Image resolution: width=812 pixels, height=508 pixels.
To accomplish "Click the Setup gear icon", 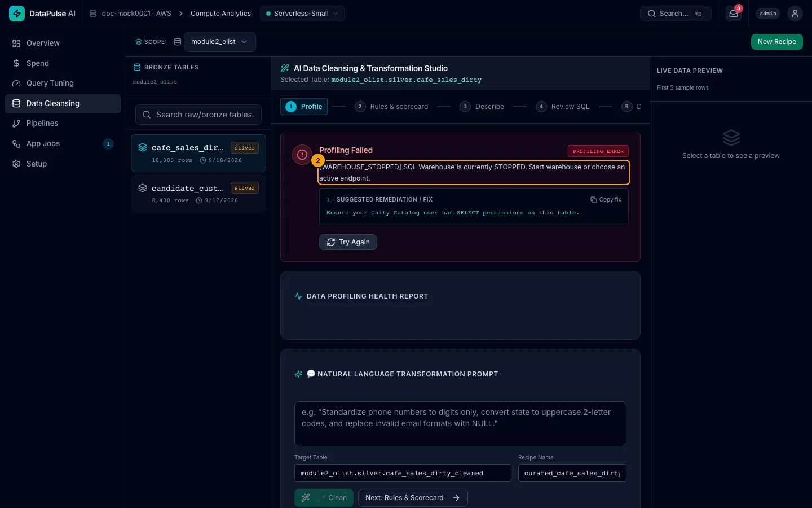I will click(x=16, y=164).
